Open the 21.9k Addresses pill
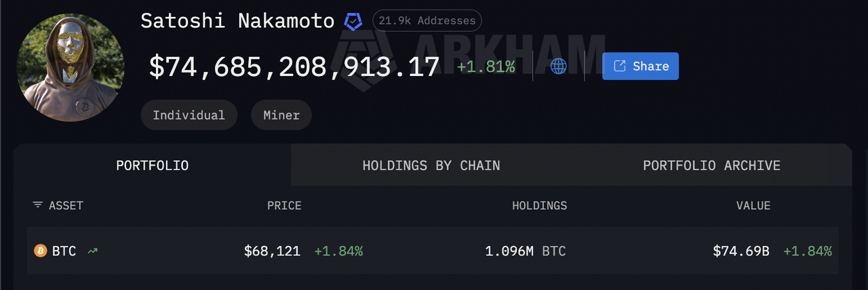 click(x=427, y=20)
